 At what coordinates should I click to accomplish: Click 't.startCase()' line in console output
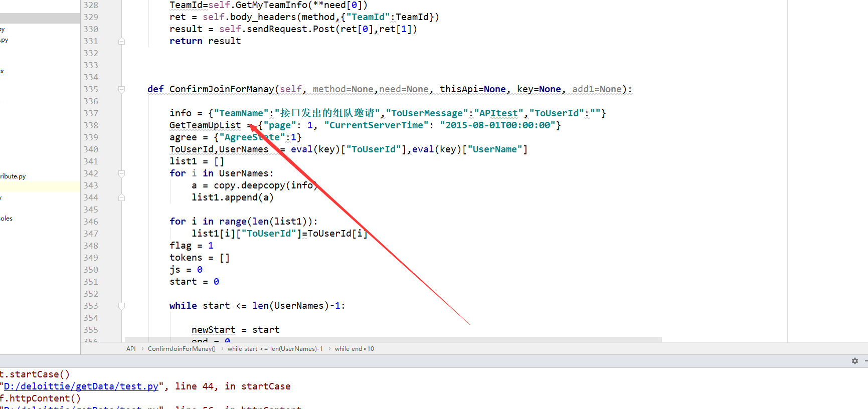coord(35,374)
